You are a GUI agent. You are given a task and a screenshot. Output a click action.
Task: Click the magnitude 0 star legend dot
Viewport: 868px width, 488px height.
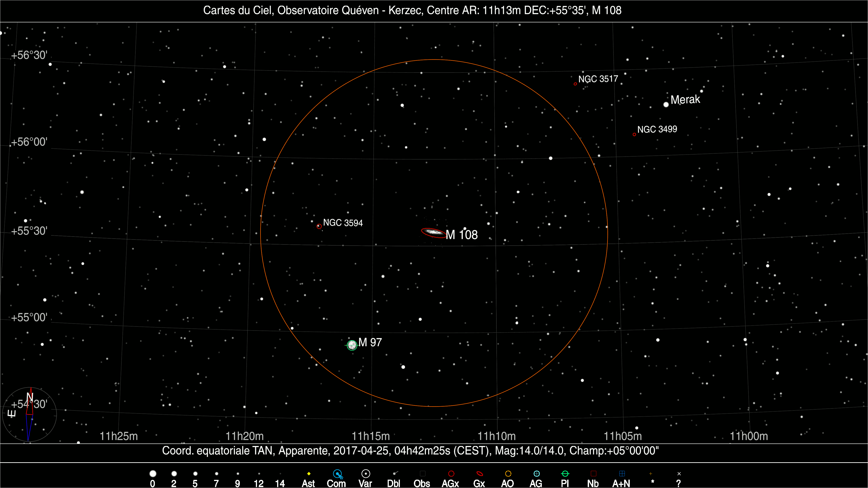(153, 474)
